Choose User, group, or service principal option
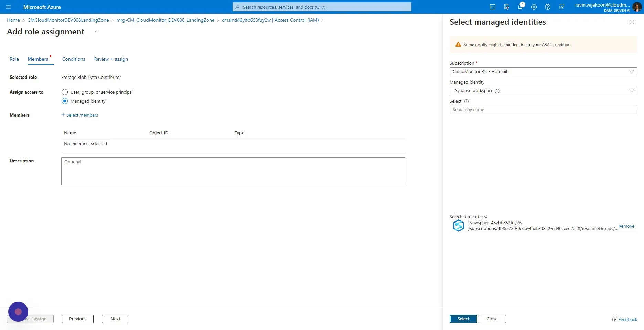 coord(65,92)
